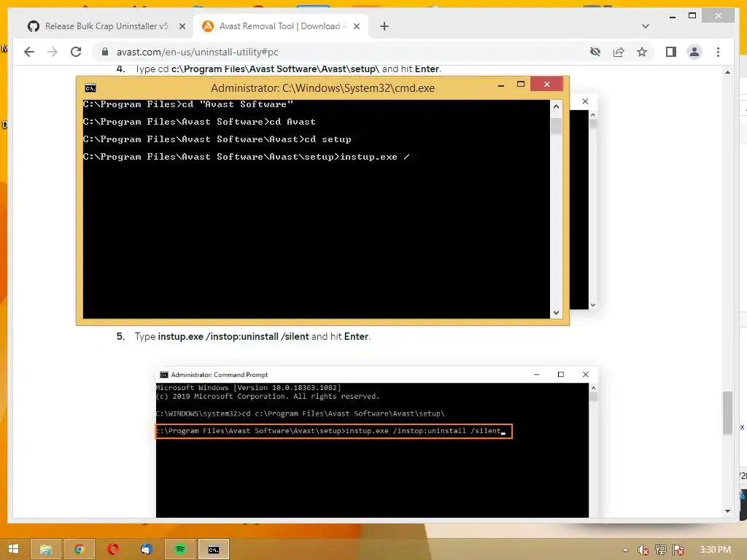Open Action Center flag icon
747x560 pixels.
pyautogui.click(x=678, y=550)
